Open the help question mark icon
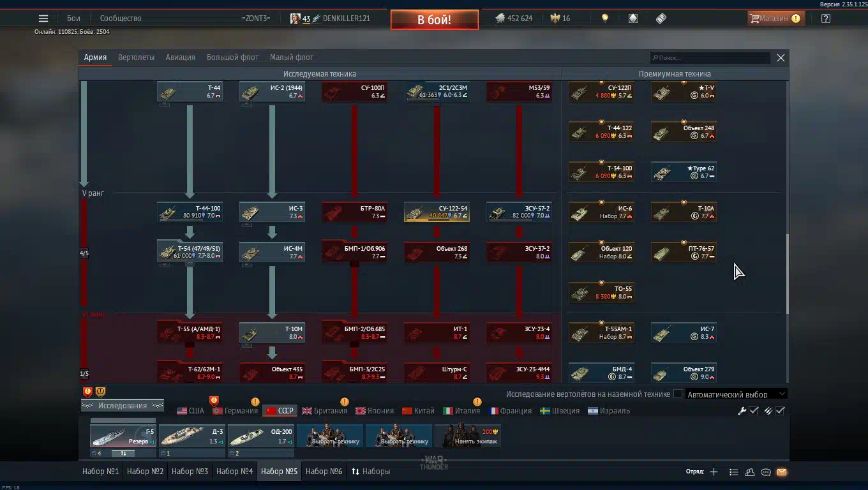The width and height of the screenshot is (868, 490). [826, 19]
